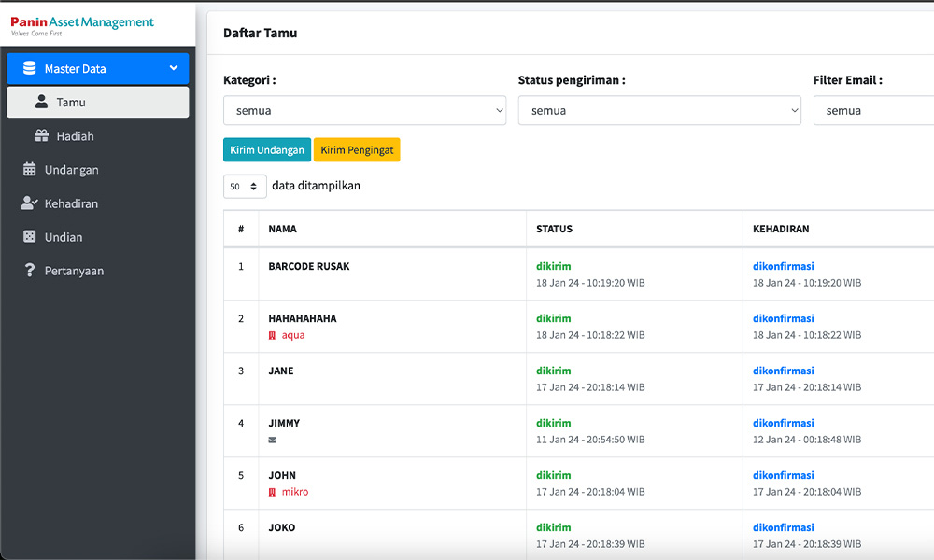The image size is (934, 560).
Task: Click the Panin Asset Management logo
Action: tap(82, 25)
